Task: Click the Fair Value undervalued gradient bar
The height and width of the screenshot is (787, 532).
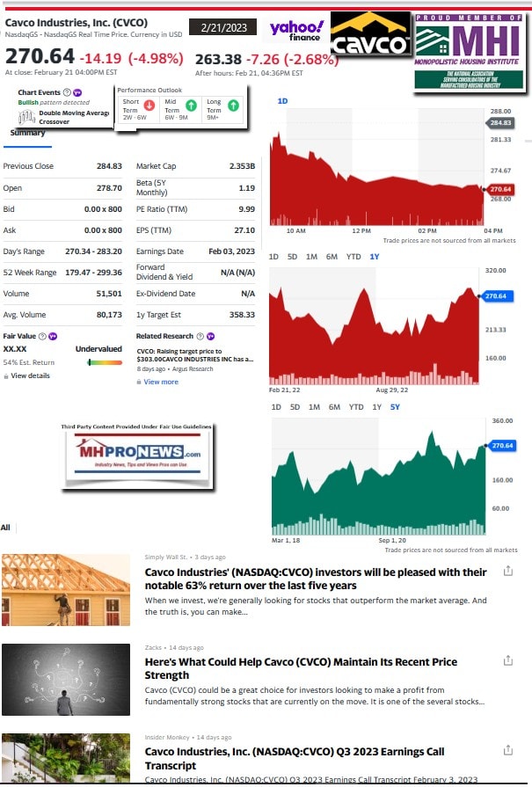Action: 105,362
